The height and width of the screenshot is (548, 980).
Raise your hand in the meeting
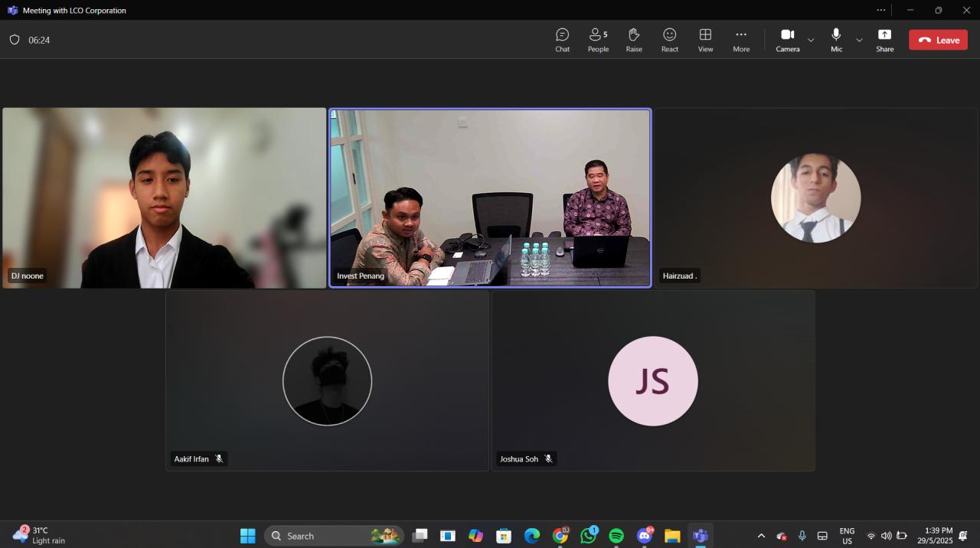(x=634, y=40)
